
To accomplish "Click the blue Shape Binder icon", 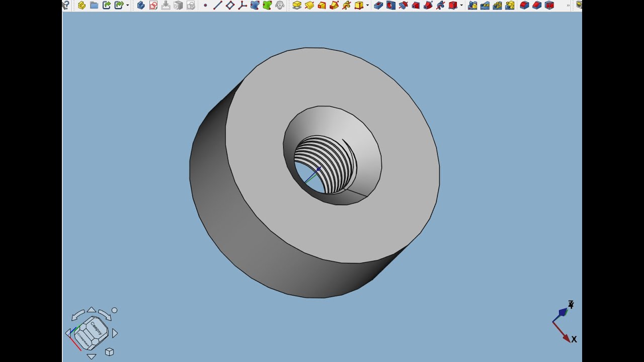I will click(255, 5).
